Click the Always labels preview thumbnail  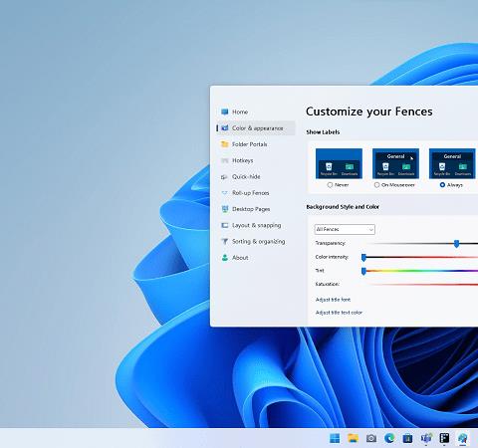[x=452, y=163]
